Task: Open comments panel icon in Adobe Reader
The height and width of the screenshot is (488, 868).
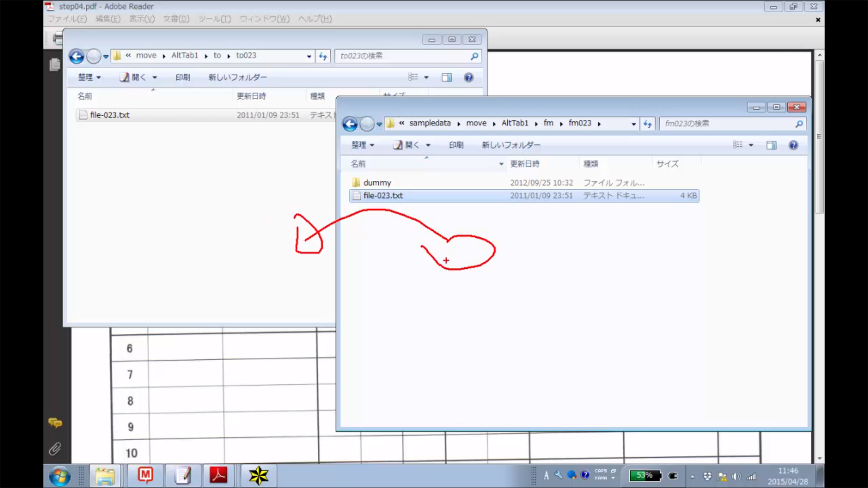Action: tap(55, 423)
